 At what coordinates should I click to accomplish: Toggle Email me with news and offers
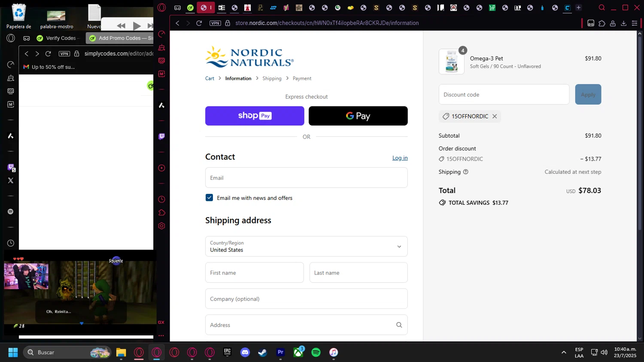[209, 198]
